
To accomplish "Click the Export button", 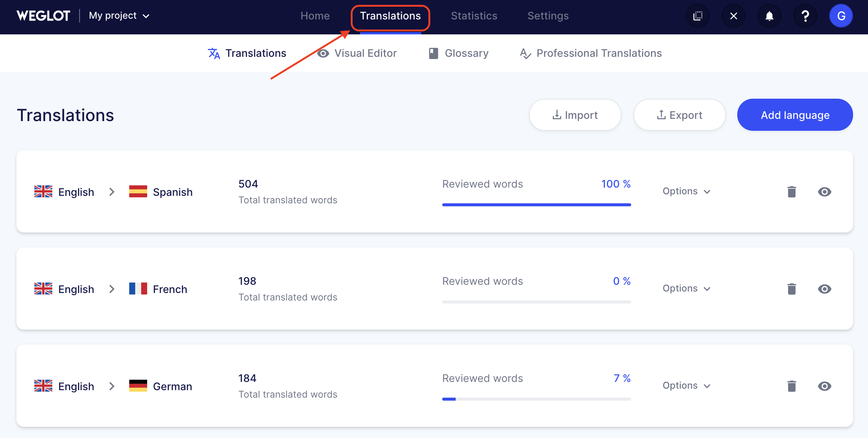I will [x=679, y=115].
